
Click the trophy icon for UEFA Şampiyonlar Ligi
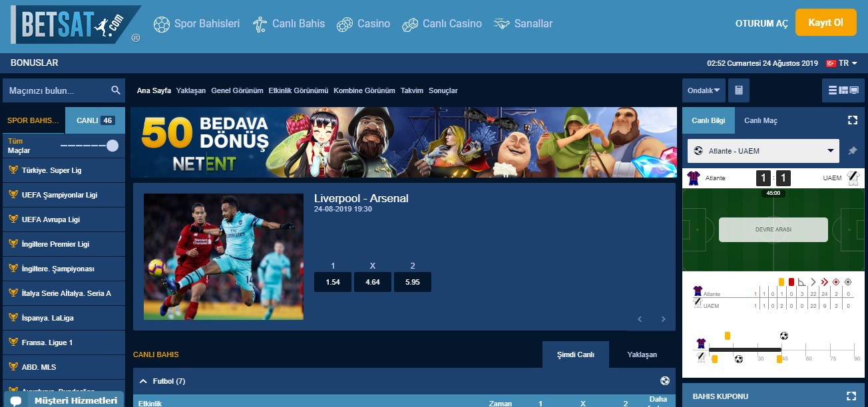coord(13,195)
